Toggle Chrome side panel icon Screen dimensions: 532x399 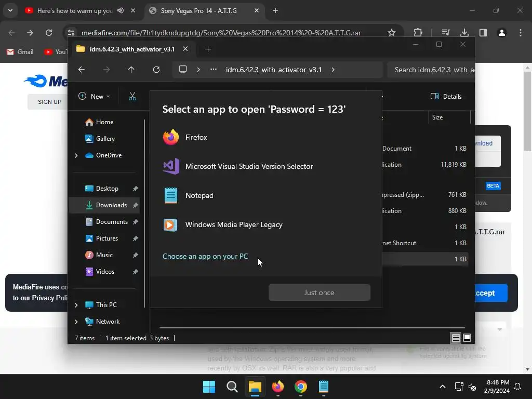click(483, 33)
